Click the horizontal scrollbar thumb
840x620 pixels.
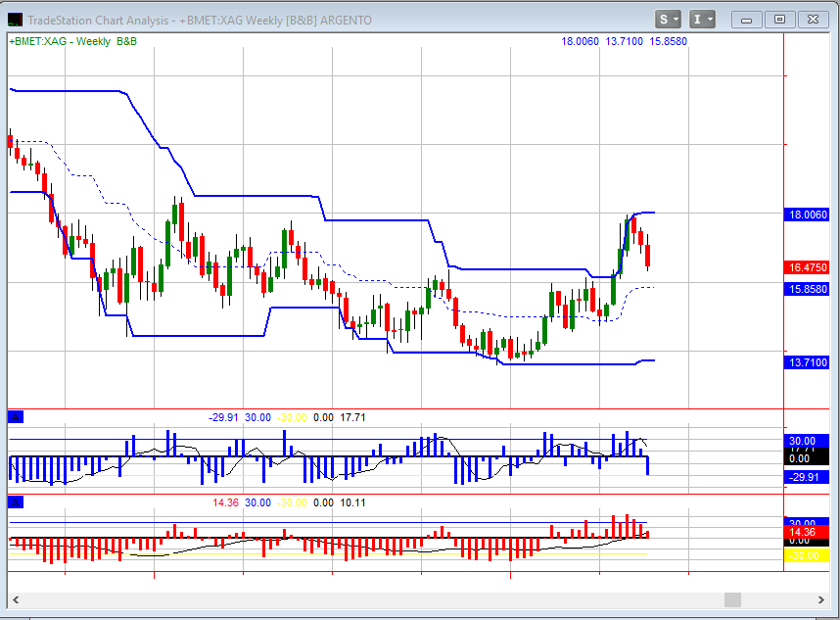pyautogui.click(x=732, y=599)
